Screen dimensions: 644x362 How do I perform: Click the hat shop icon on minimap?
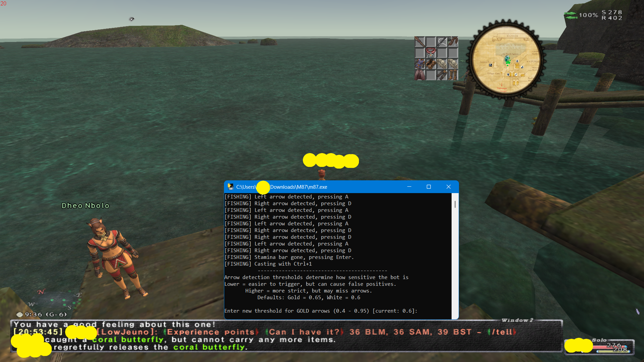[517, 61]
